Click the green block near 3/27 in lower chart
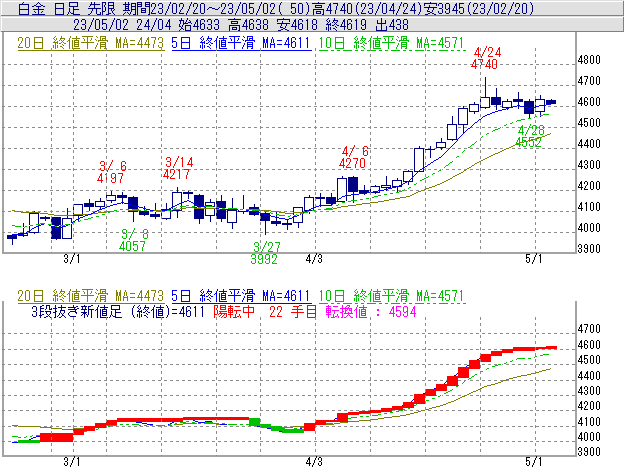Viewport: 624px width, 475px height. pyautogui.click(x=255, y=422)
